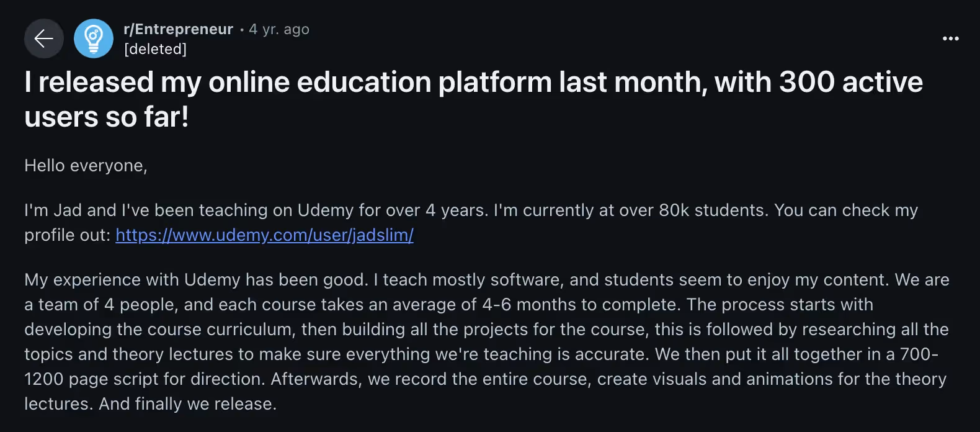
Task: Click the 'a team of 4 people' text
Action: click(x=99, y=305)
